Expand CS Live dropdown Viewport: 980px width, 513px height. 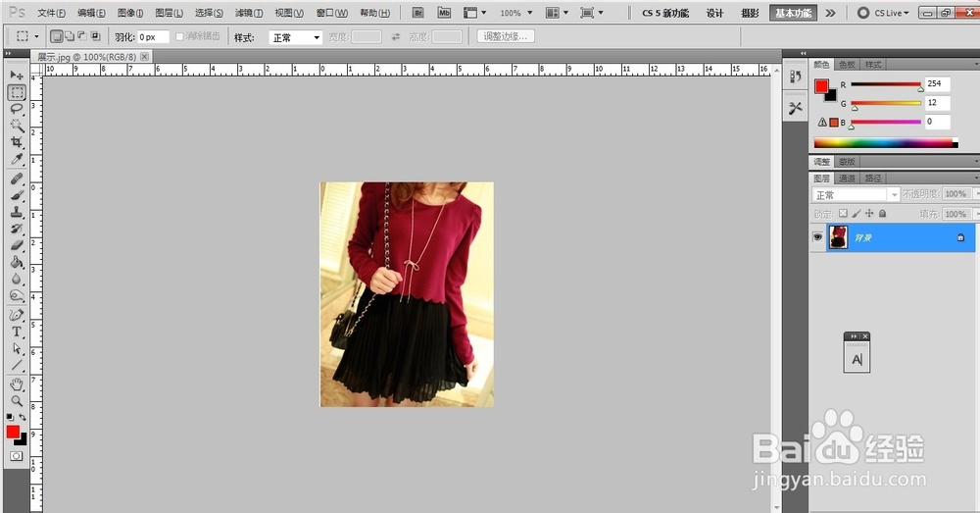(x=884, y=13)
